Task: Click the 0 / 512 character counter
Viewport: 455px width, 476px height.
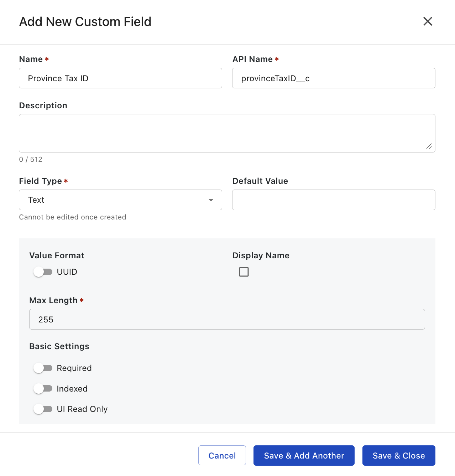Action: [x=31, y=159]
